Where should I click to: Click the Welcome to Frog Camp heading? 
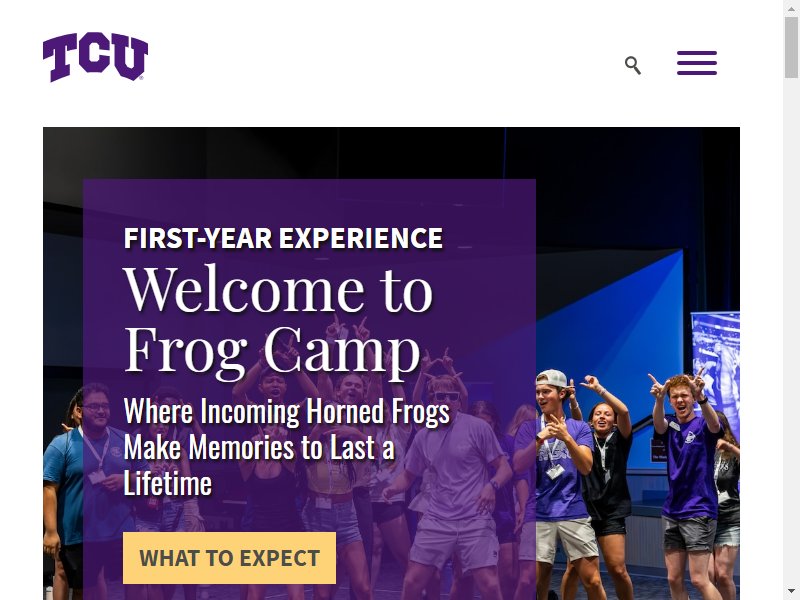click(x=279, y=320)
